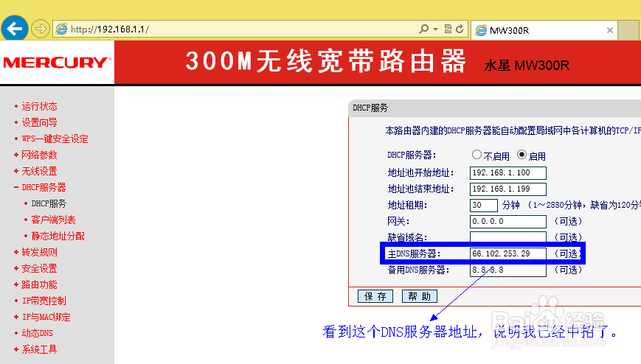Viewport: 641px width, 364px height.
Task: Click the 备用DNS服务器 input field
Action: [508, 270]
